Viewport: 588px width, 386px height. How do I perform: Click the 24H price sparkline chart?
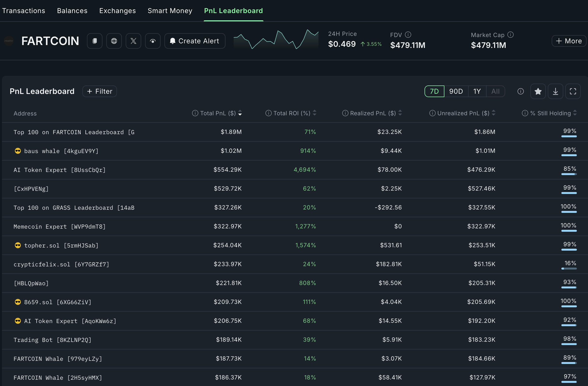tap(276, 39)
